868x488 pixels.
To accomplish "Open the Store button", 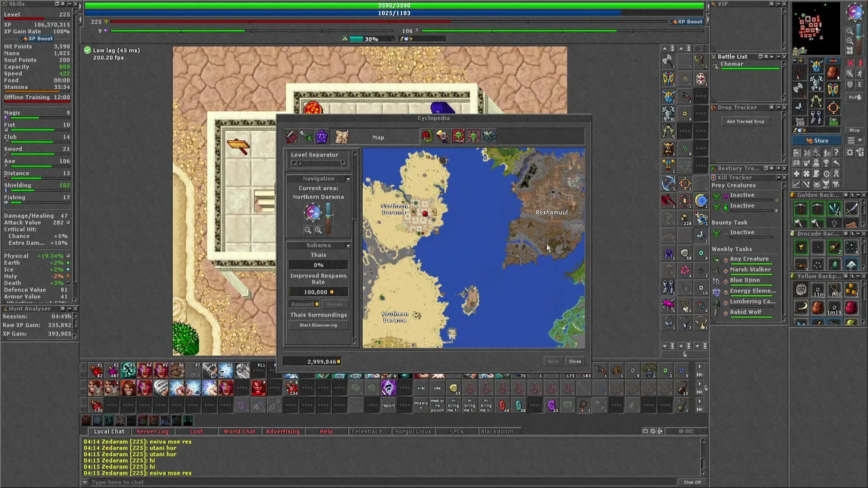I will [816, 141].
